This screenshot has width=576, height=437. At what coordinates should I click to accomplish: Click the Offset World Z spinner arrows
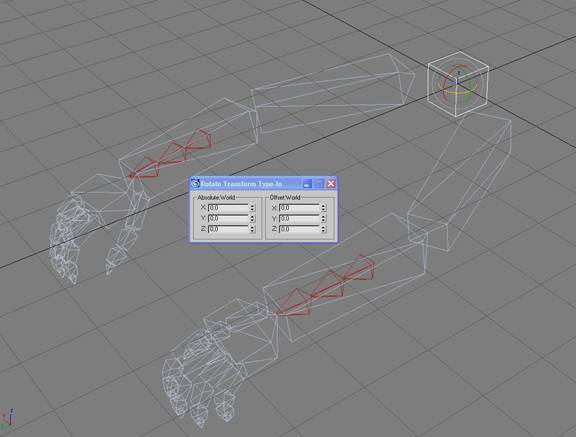(x=323, y=229)
